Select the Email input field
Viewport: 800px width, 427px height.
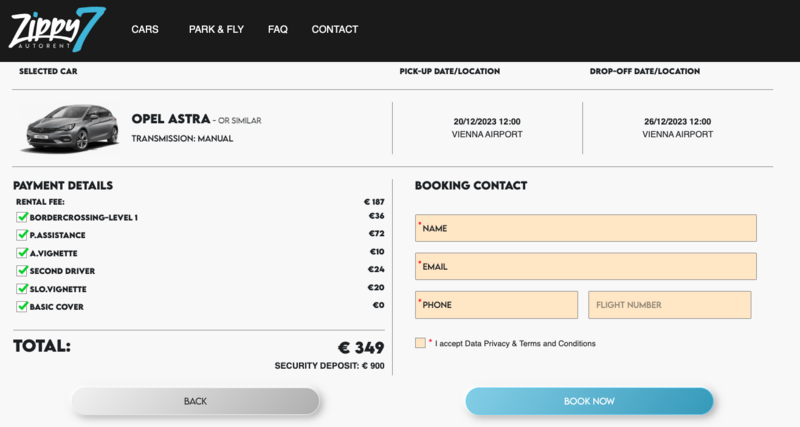[x=586, y=266]
